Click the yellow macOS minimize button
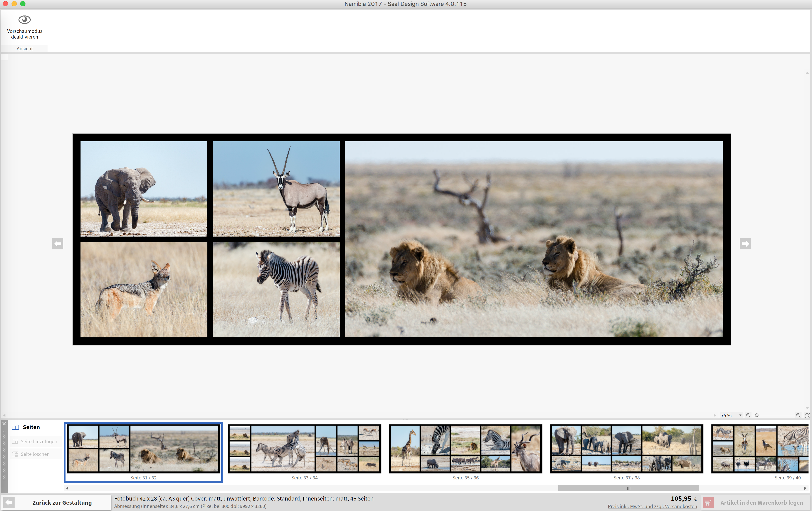 coord(14,4)
